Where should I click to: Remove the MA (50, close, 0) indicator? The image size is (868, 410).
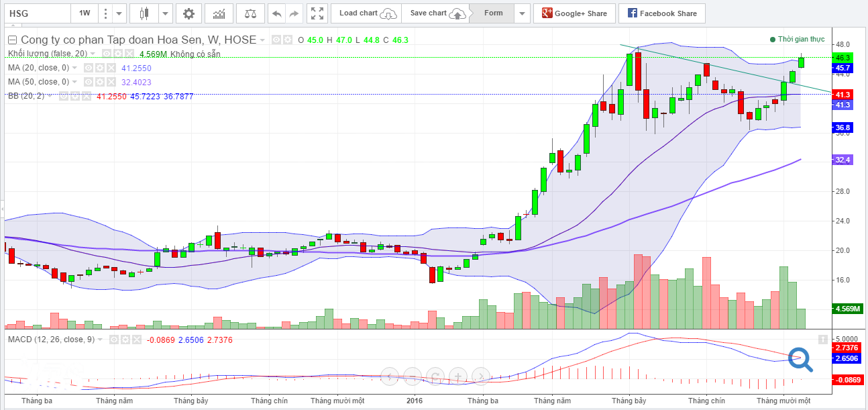(x=111, y=82)
